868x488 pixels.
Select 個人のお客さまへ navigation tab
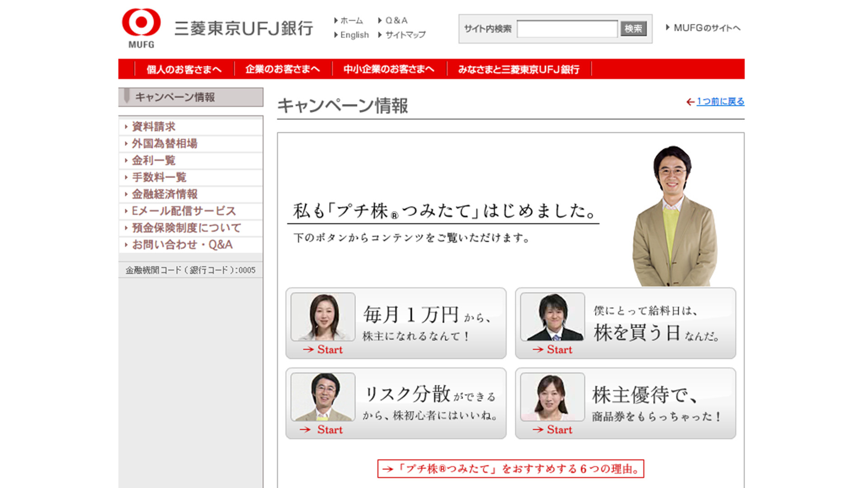tap(184, 69)
